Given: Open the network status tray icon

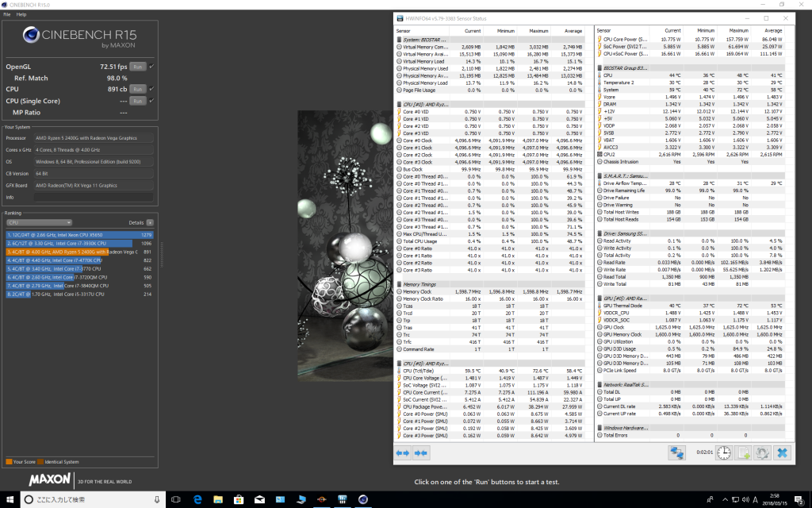Looking at the screenshot, I should coord(735,500).
